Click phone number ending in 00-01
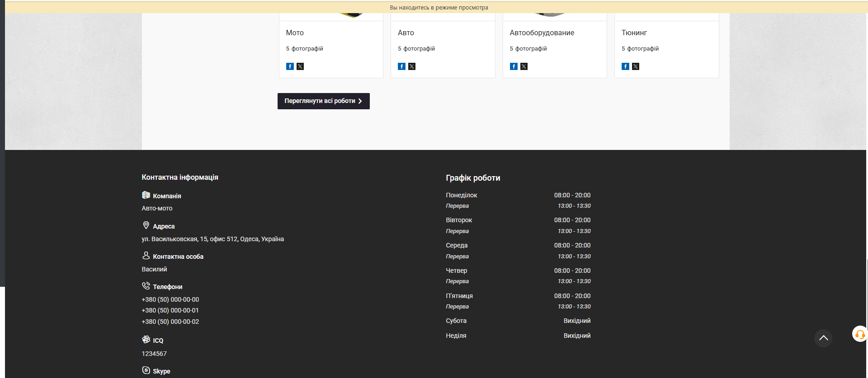868x378 pixels. (170, 311)
